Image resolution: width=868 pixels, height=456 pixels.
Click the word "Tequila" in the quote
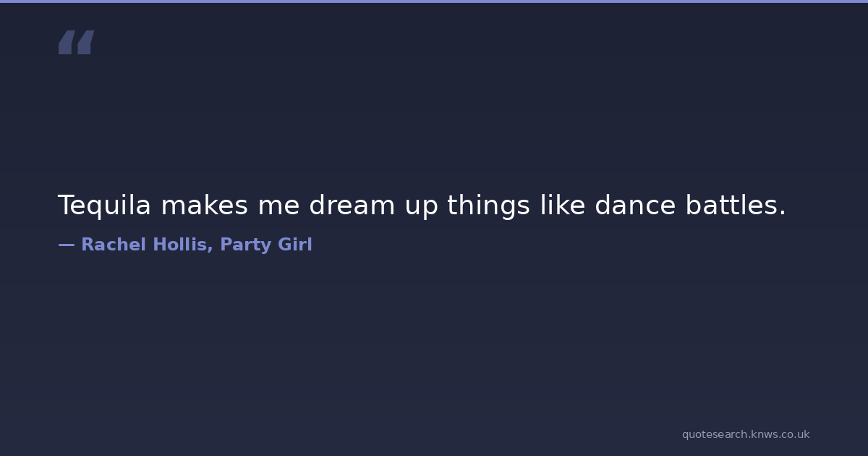point(104,206)
